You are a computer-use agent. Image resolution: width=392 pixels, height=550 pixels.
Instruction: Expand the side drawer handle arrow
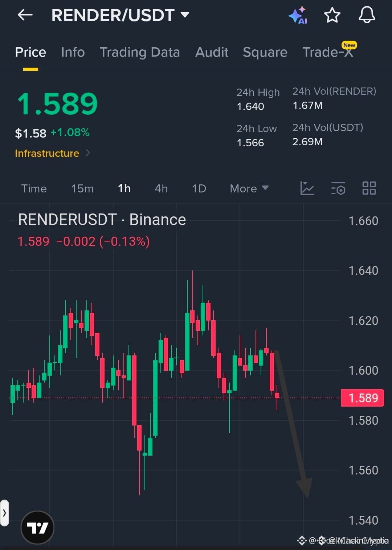coord(4,513)
